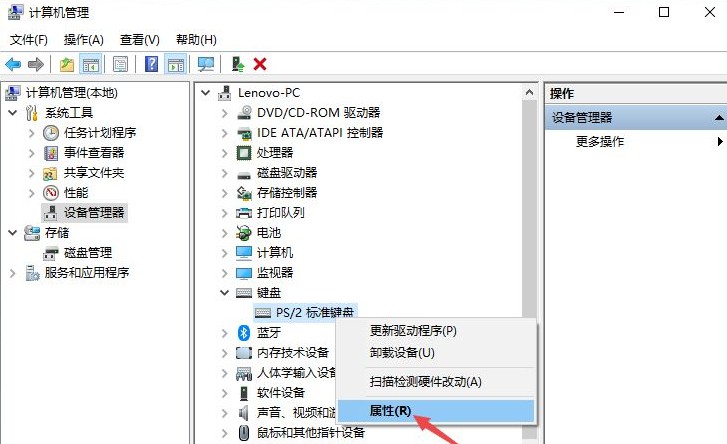Click the 鼠标和其他指针设备 mouse icon
Screen dimensions: 727x444
click(244, 433)
